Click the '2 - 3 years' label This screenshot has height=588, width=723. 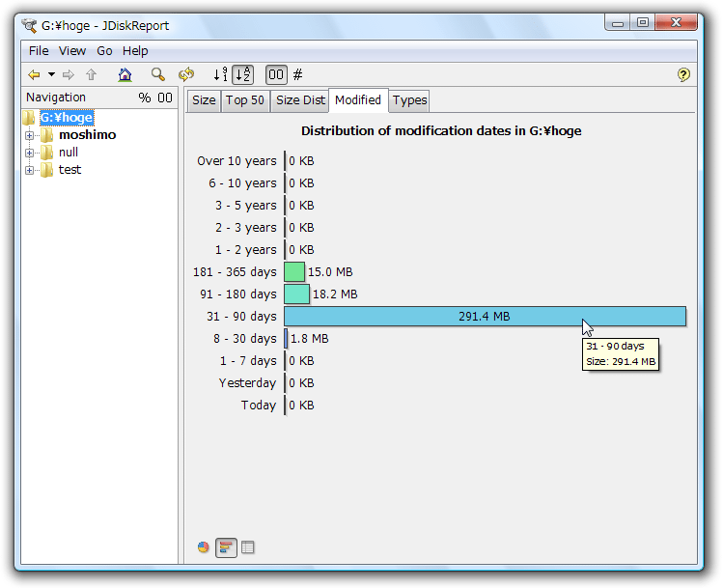pos(246,227)
